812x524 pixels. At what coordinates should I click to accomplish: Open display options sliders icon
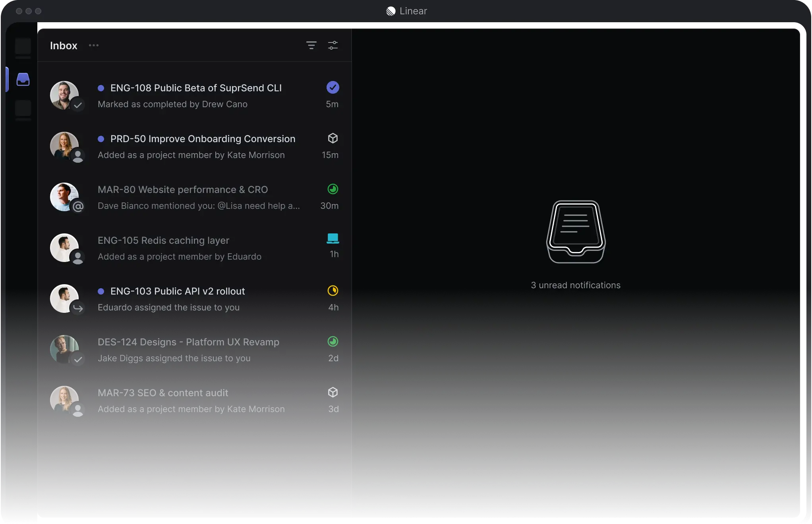[333, 45]
